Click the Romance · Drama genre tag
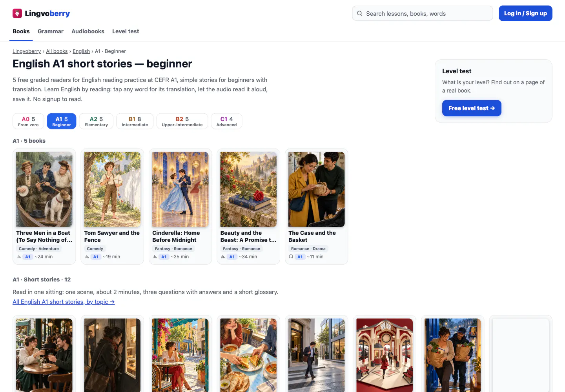 [x=308, y=249]
